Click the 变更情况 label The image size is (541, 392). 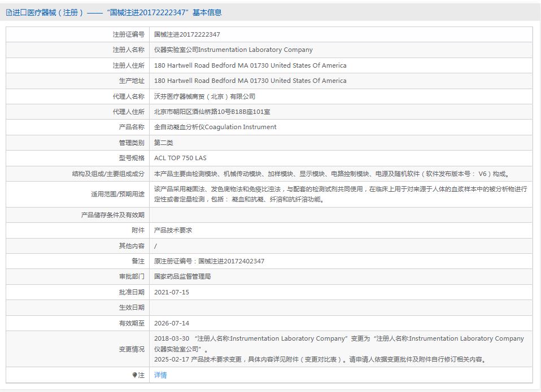132,349
